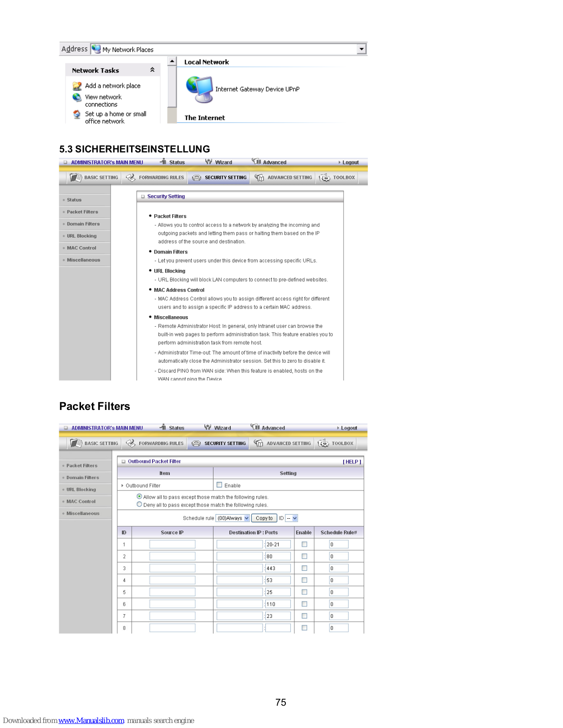Click the Copy to button

click(264, 518)
